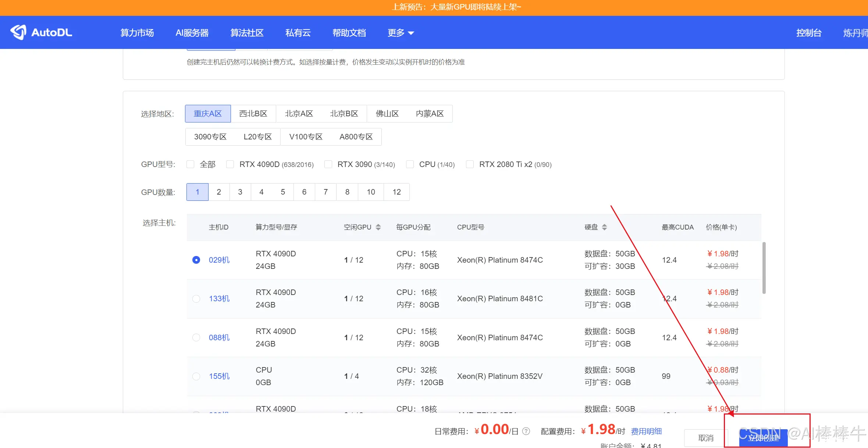Image resolution: width=868 pixels, height=448 pixels.
Task: Set GPU count to 2
Action: click(x=219, y=192)
